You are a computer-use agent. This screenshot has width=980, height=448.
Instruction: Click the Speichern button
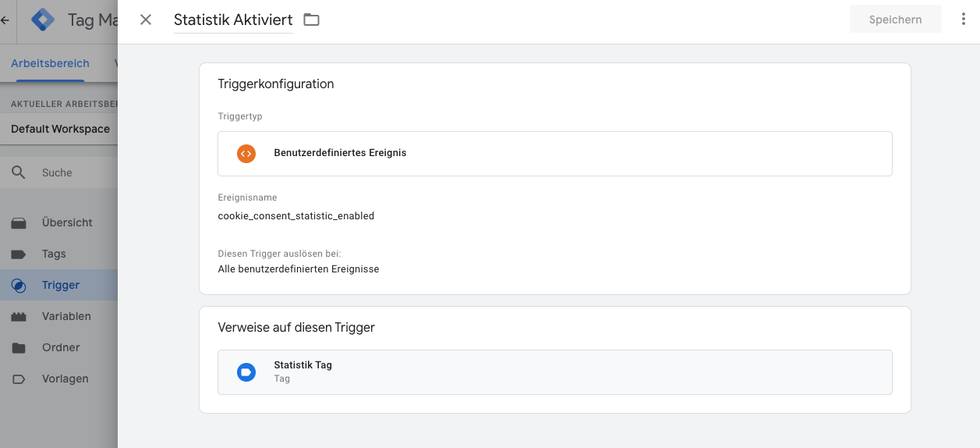pos(895,20)
